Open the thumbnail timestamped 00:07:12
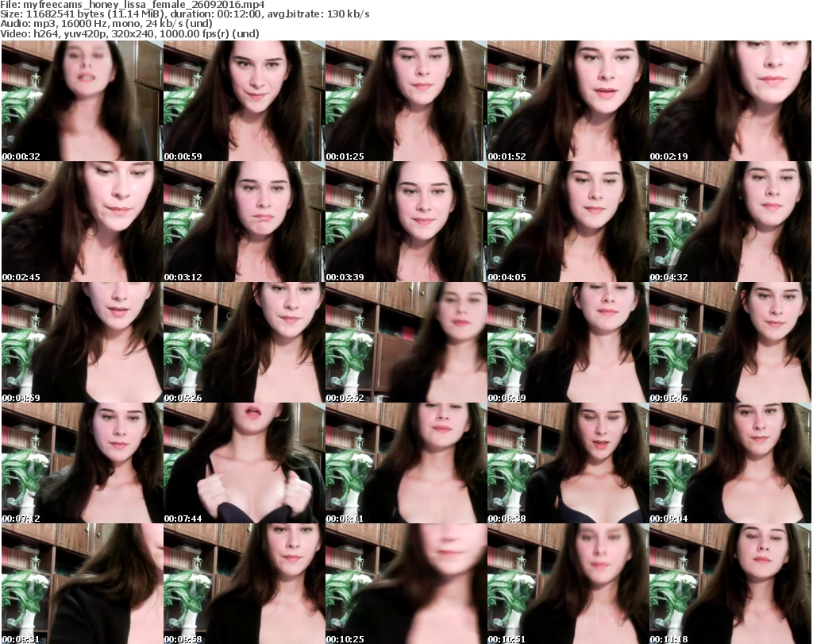 coord(82,463)
